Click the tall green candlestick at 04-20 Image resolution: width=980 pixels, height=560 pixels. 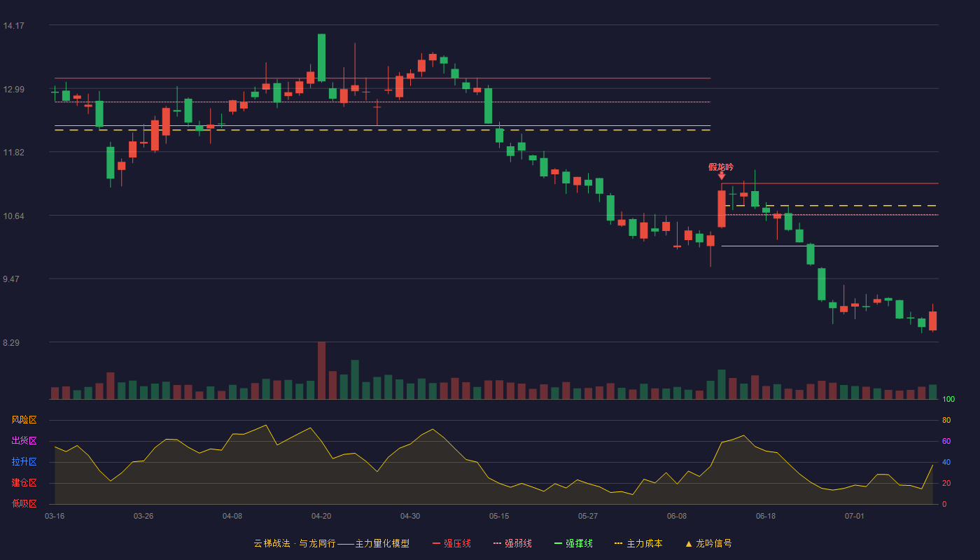321,57
